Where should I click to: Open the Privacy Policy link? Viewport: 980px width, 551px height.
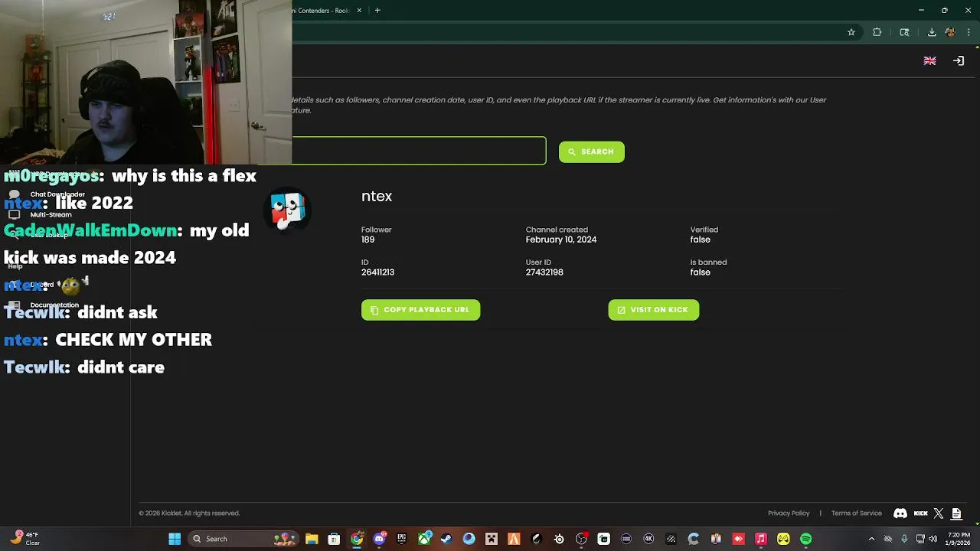tap(789, 514)
